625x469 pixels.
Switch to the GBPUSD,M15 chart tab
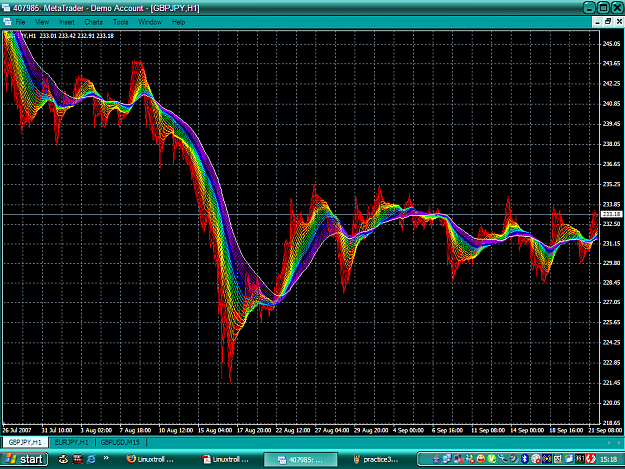click(120, 442)
